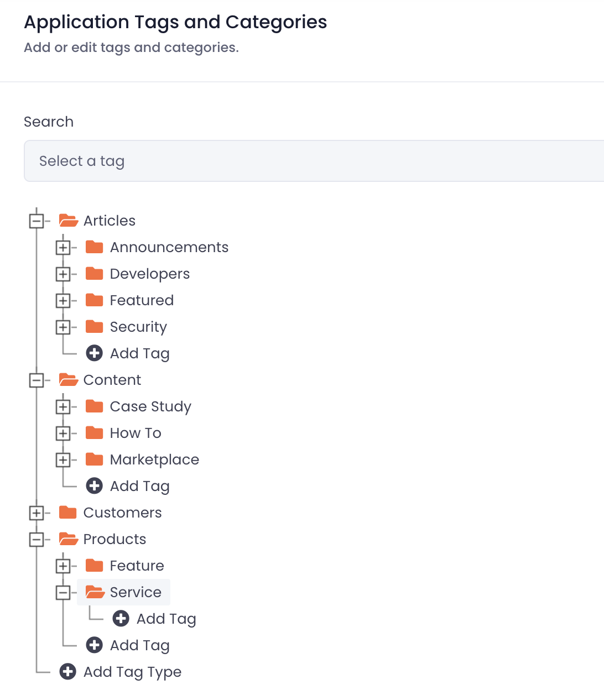Expand the Case Study node

[63, 407]
